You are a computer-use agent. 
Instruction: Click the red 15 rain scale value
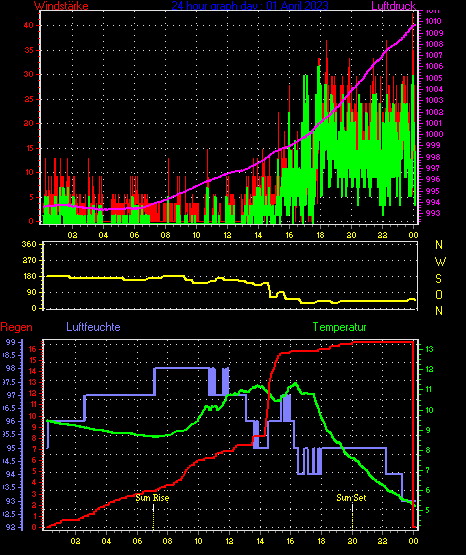(x=33, y=360)
